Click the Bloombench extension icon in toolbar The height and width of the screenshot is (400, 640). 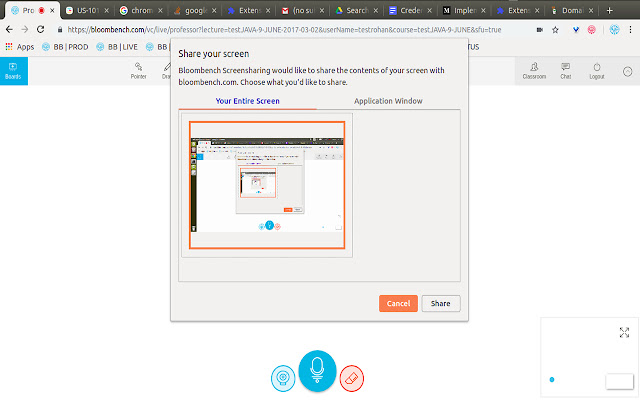pos(614,29)
